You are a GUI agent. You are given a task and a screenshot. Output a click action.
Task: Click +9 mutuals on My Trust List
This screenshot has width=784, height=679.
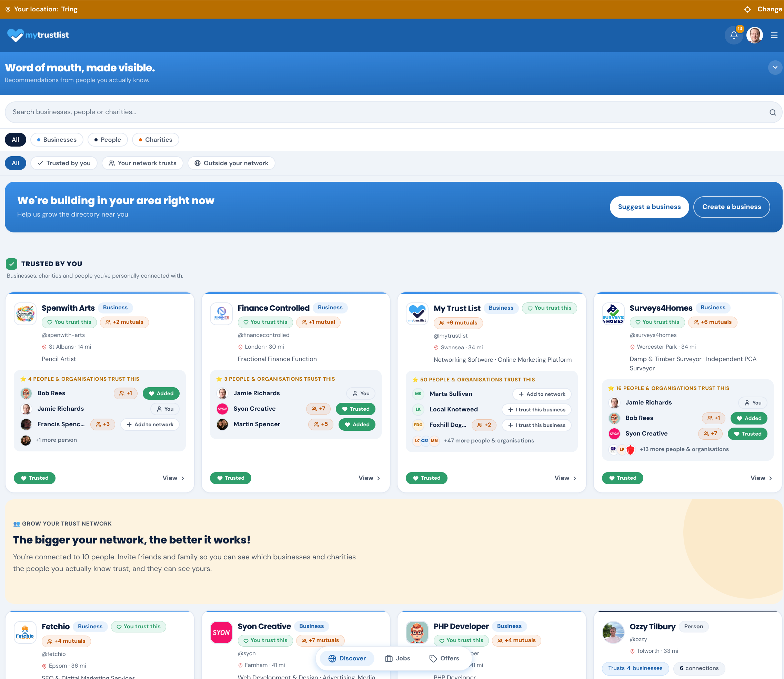458,323
